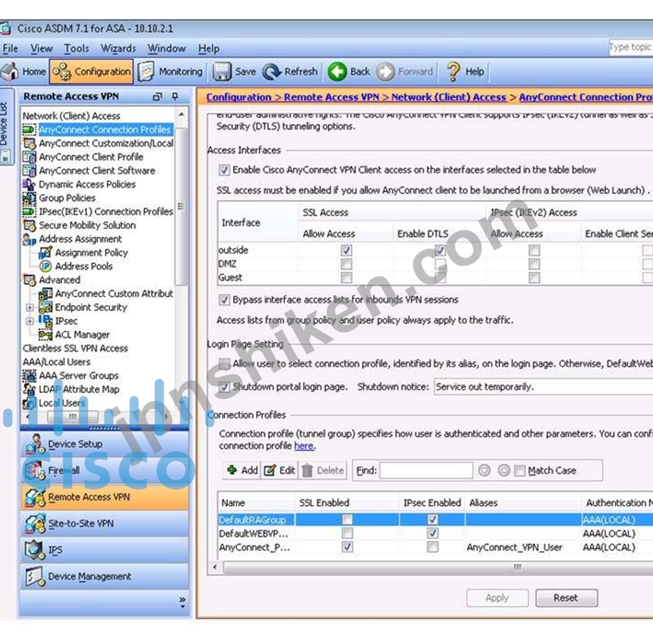Expand navigation panel overflow chevron
The height and width of the screenshot is (644, 653).
click(x=182, y=602)
